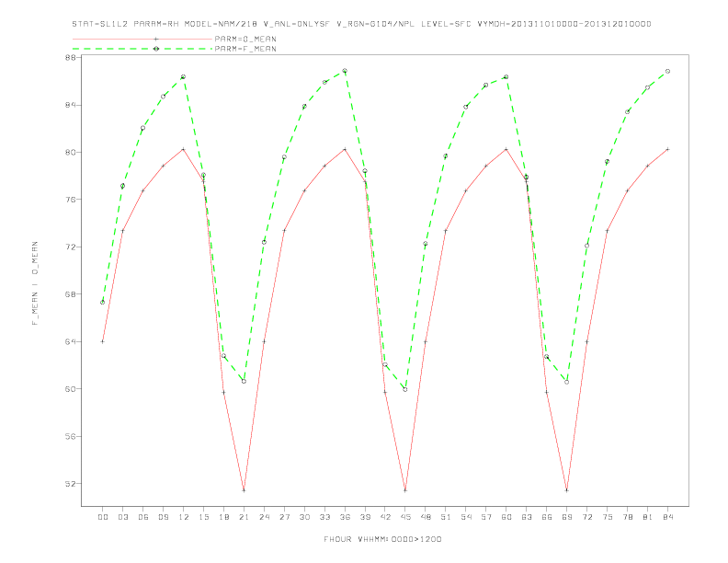Click the chart title starting STAT=SL1L2

pyautogui.click(x=361, y=24)
